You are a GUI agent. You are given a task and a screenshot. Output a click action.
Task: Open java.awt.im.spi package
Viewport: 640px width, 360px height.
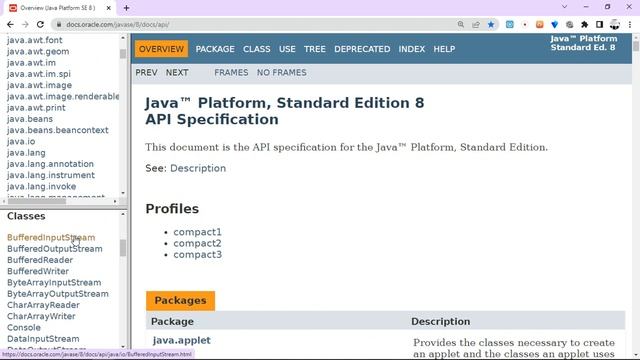pos(39,74)
